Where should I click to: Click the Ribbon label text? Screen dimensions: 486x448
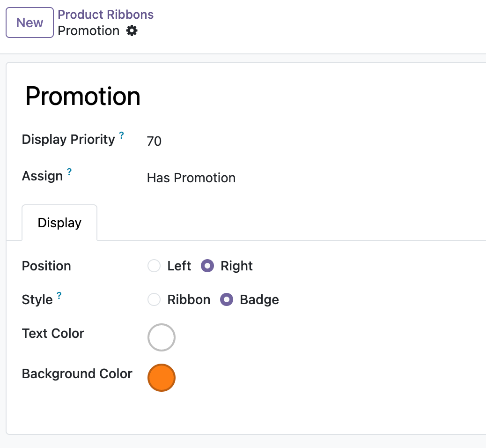click(x=189, y=300)
